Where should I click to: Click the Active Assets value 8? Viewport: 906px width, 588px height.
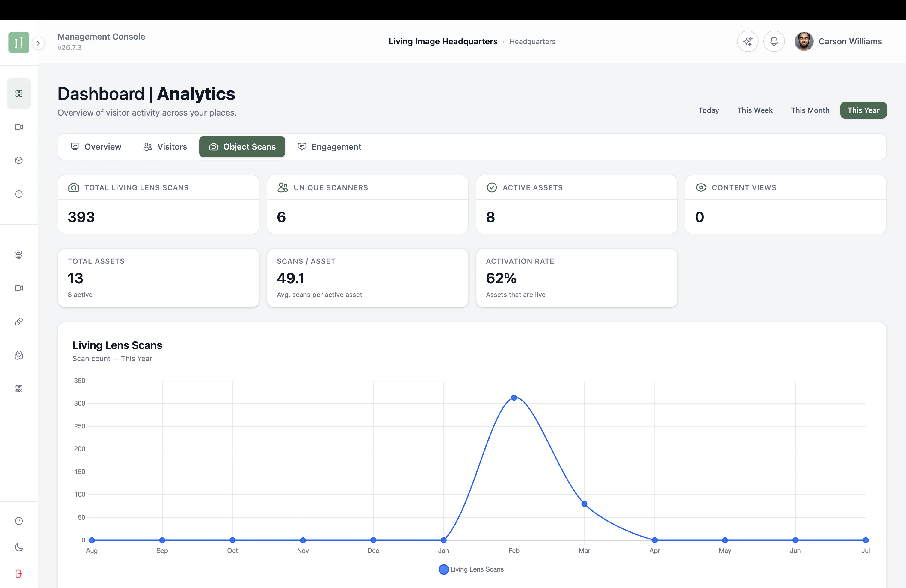(x=490, y=217)
